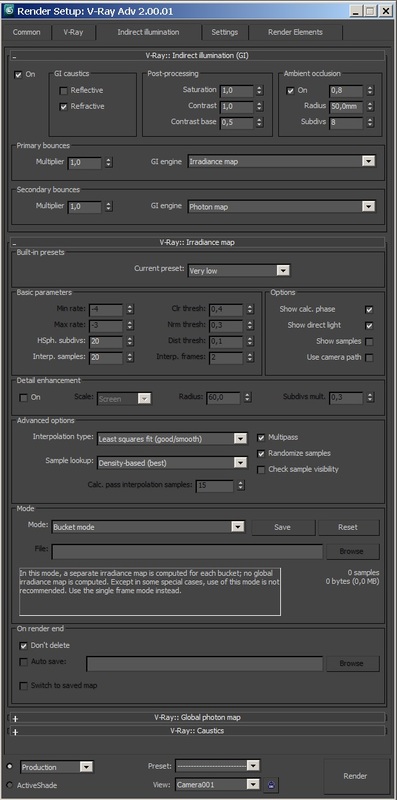Image resolution: width=397 pixels, height=800 pixels.
Task: Open the View Camera001 dropdown
Action: (x=217, y=785)
